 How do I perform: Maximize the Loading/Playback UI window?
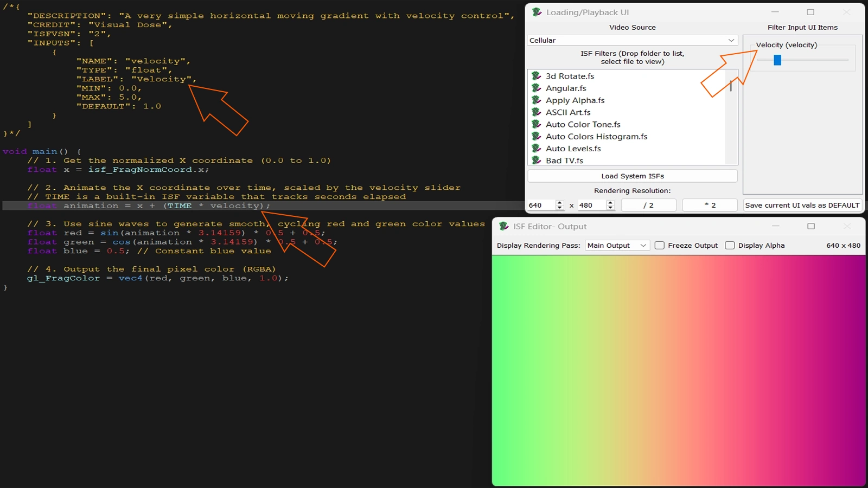[x=810, y=12]
